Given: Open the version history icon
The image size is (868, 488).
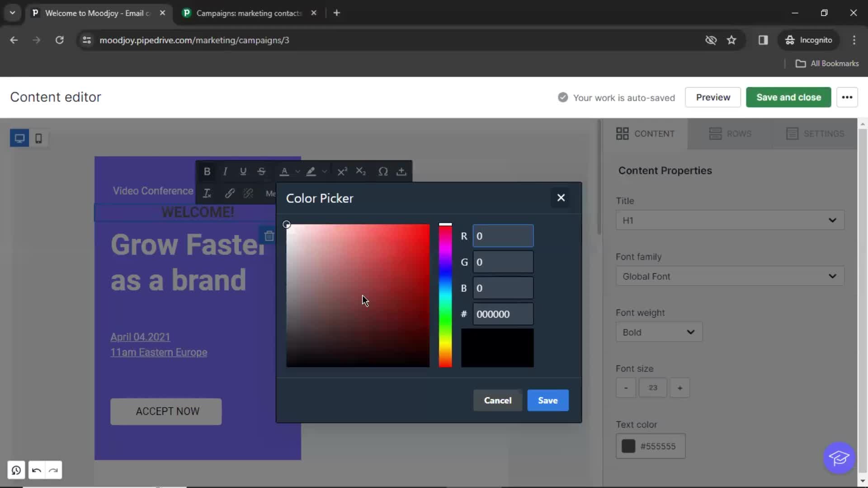Looking at the screenshot, I should pyautogui.click(x=16, y=470).
